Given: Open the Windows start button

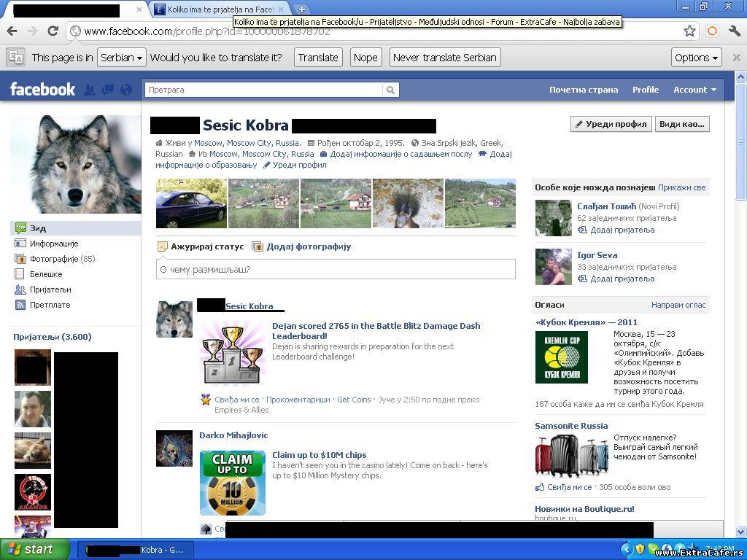Looking at the screenshot, I should click(34, 549).
